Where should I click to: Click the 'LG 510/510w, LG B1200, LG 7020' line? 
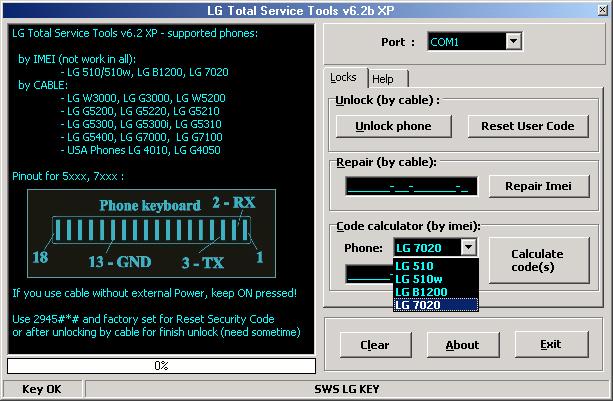[x=145, y=72]
